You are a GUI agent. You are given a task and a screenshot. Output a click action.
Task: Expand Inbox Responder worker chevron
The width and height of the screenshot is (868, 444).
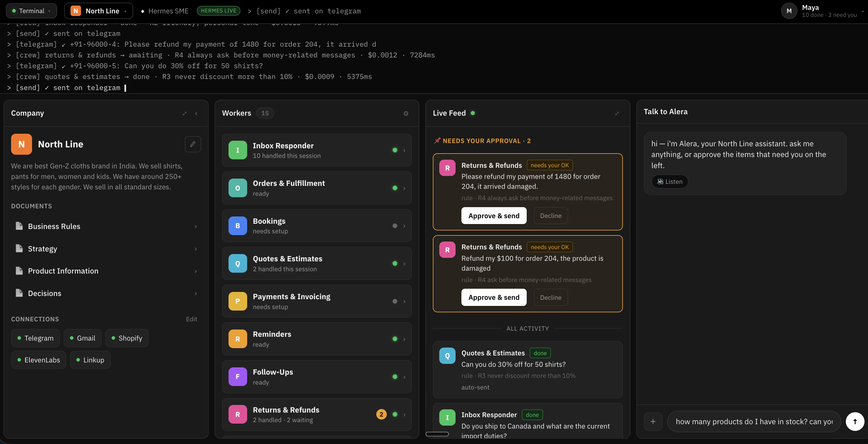tap(404, 151)
